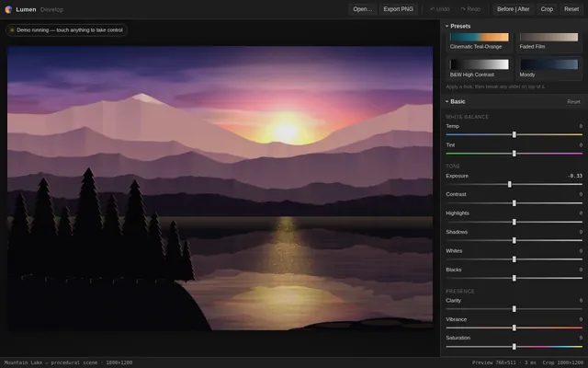Click the 'Apply a look' hint text
588x368 pixels.
pyautogui.click(x=495, y=86)
